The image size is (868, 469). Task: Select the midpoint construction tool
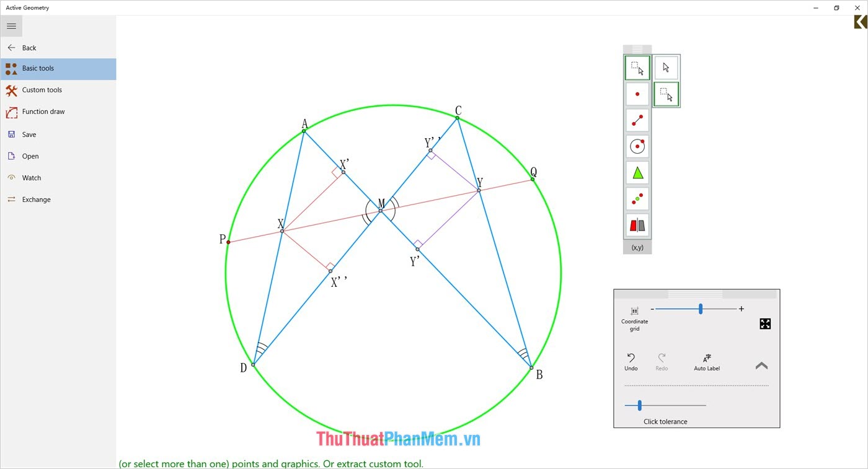(x=637, y=199)
